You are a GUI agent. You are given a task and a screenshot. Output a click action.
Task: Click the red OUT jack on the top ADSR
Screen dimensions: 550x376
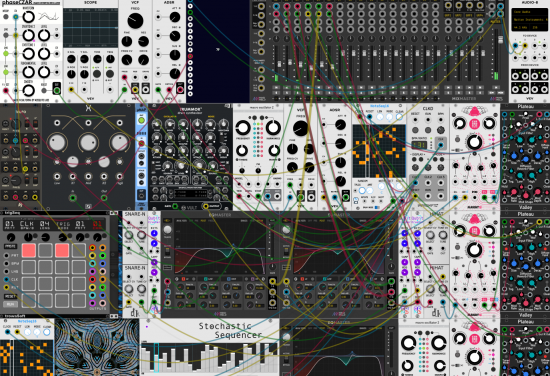180,90
